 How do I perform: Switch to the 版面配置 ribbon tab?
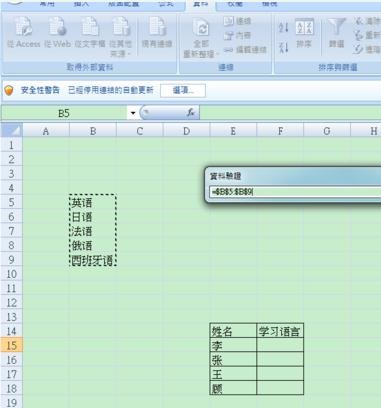point(124,4)
